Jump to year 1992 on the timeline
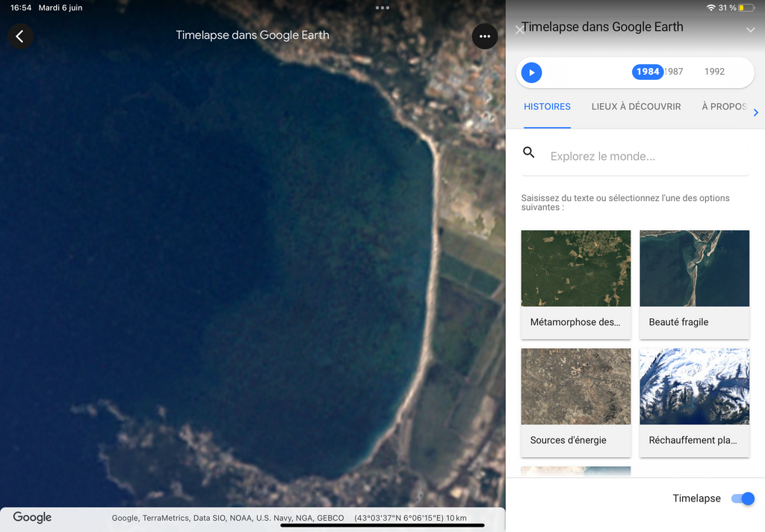Screen dimensions: 765x532 click(x=714, y=72)
